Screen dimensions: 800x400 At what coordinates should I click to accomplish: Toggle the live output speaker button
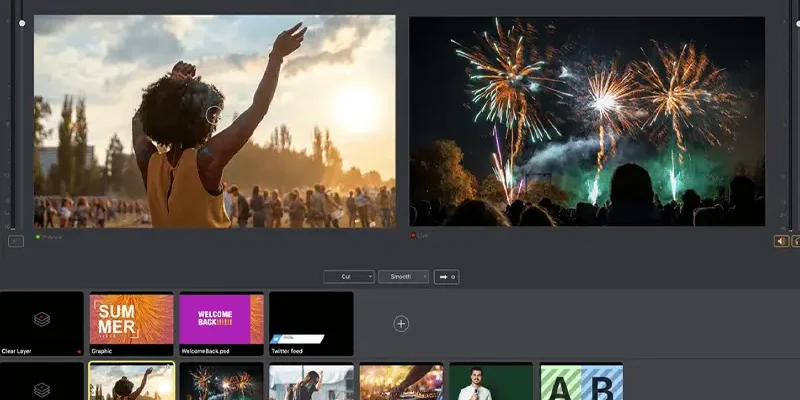click(x=781, y=241)
